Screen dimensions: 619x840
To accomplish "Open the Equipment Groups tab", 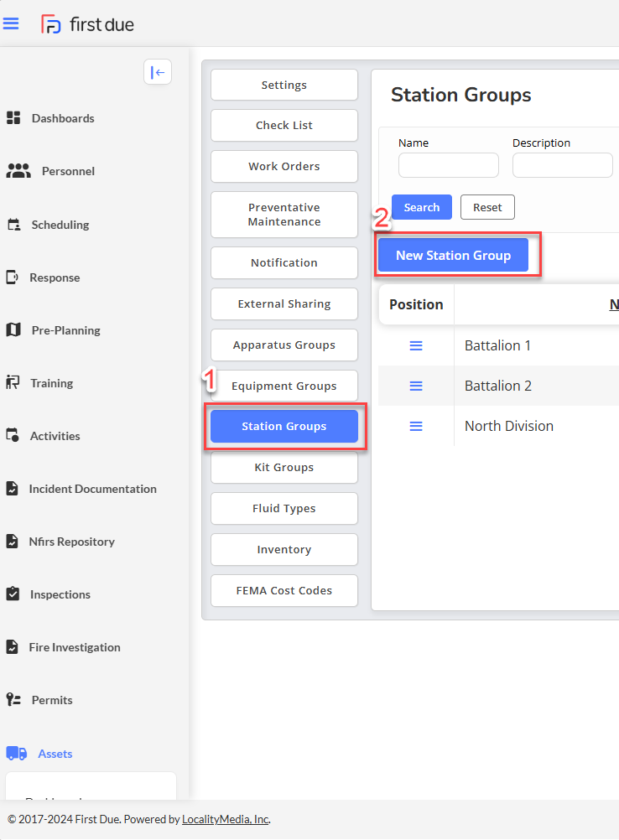I will (284, 386).
